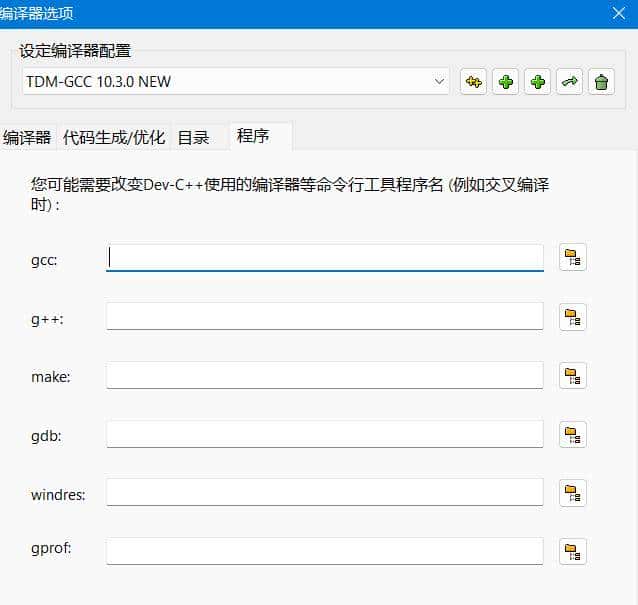Image resolution: width=638 pixels, height=605 pixels.
Task: Browse for the gdb program file
Action: tap(572, 435)
